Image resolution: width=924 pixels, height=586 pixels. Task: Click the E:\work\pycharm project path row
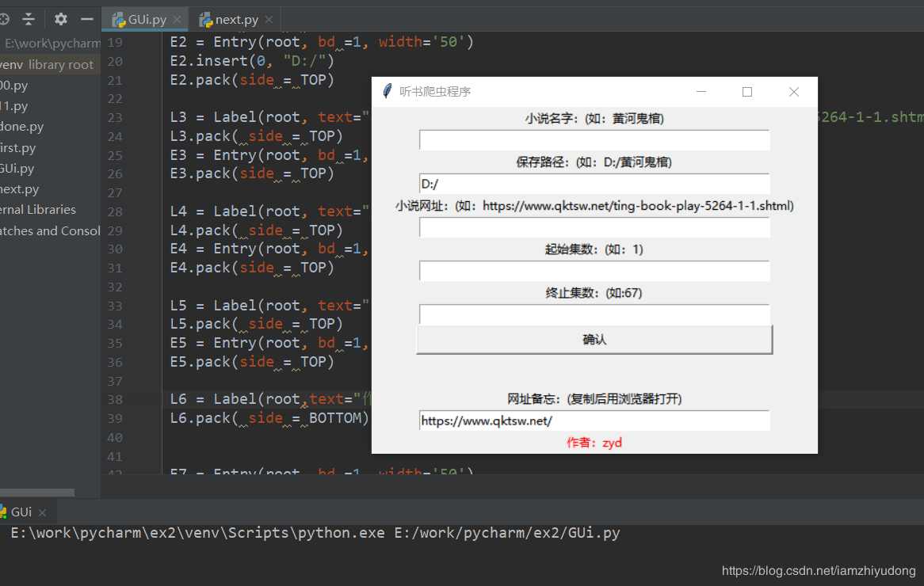51,44
